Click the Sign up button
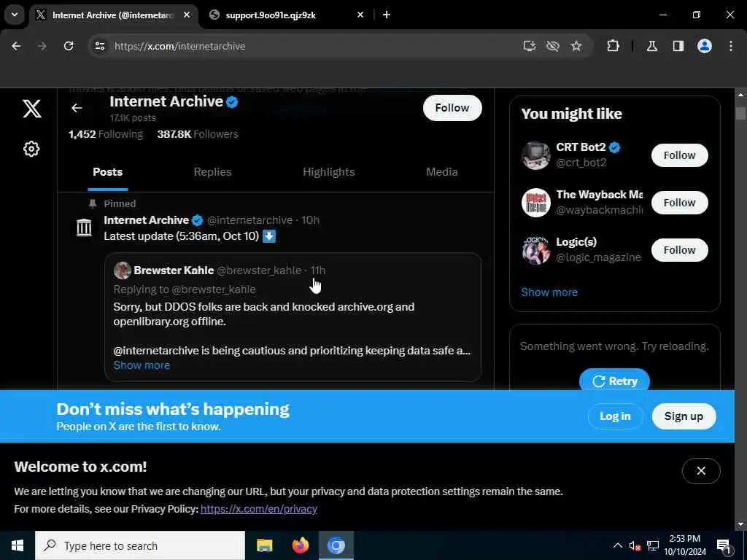The width and height of the screenshot is (747, 560). pos(684,416)
